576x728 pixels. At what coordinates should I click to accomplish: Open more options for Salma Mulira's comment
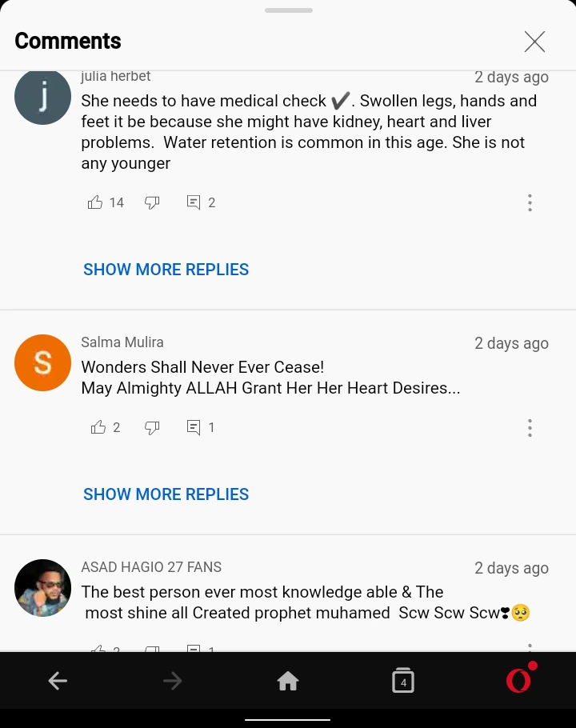pyautogui.click(x=530, y=428)
